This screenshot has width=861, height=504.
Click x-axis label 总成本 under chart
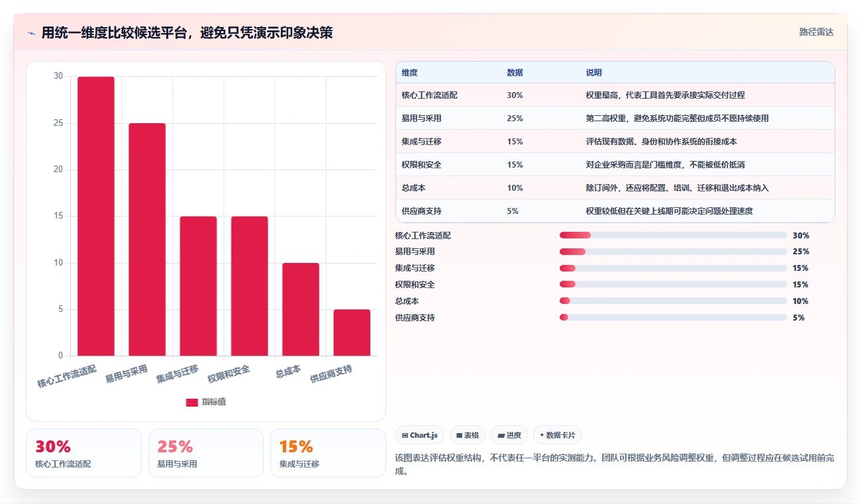(x=288, y=372)
